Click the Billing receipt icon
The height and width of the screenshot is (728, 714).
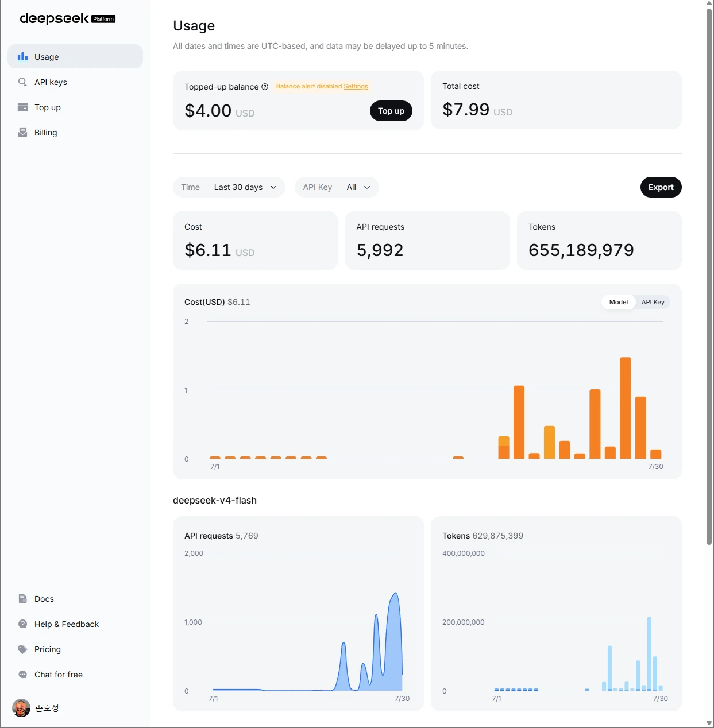pos(22,132)
